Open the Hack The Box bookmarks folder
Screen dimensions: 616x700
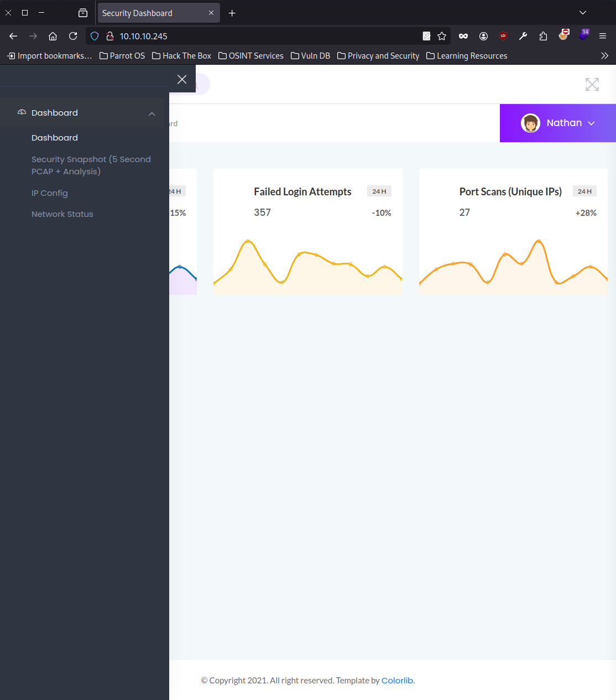click(x=181, y=56)
